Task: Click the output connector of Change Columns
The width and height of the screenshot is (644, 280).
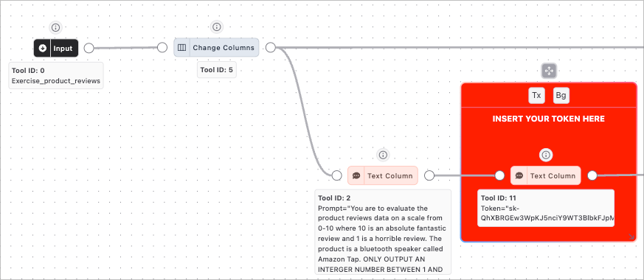Action: [x=270, y=48]
